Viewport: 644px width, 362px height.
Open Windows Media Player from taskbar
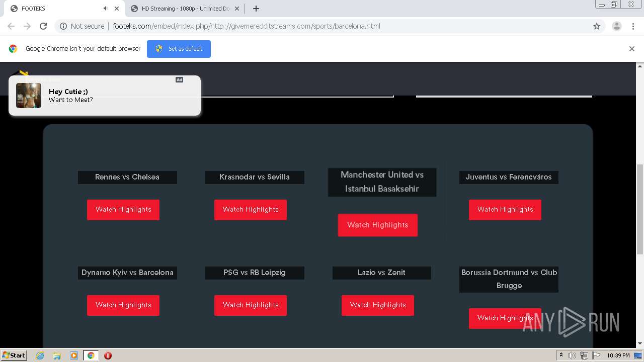tap(74, 355)
